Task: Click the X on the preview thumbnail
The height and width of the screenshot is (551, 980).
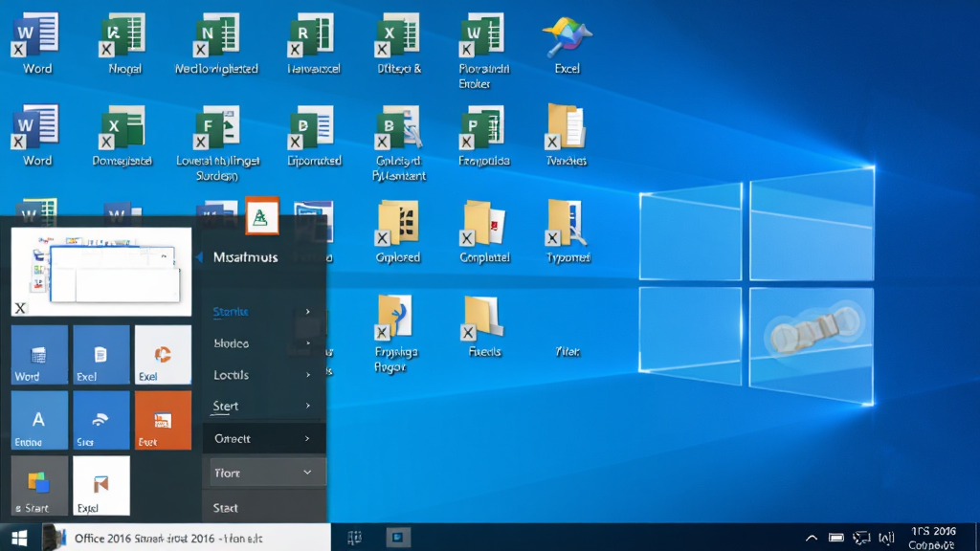Action: click(21, 308)
